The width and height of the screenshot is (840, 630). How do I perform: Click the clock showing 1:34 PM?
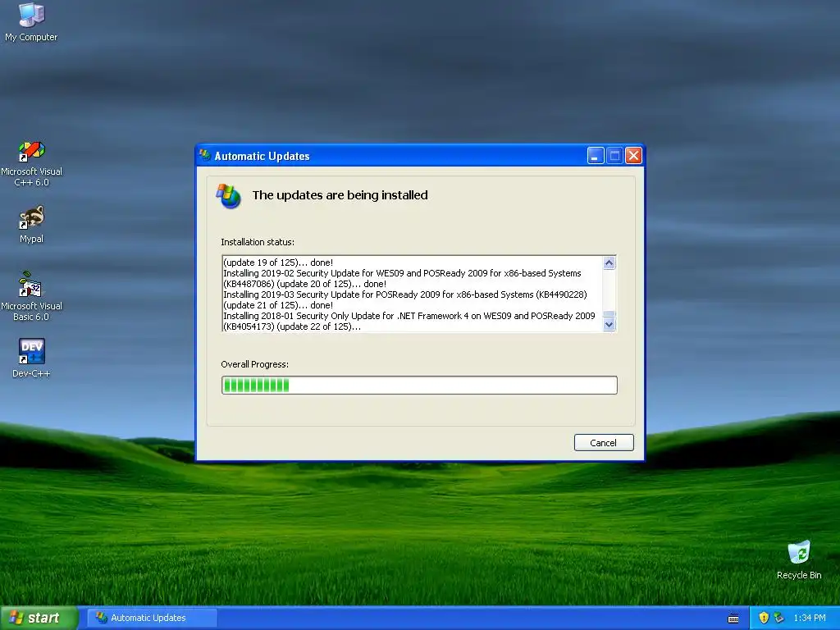pyautogui.click(x=810, y=618)
